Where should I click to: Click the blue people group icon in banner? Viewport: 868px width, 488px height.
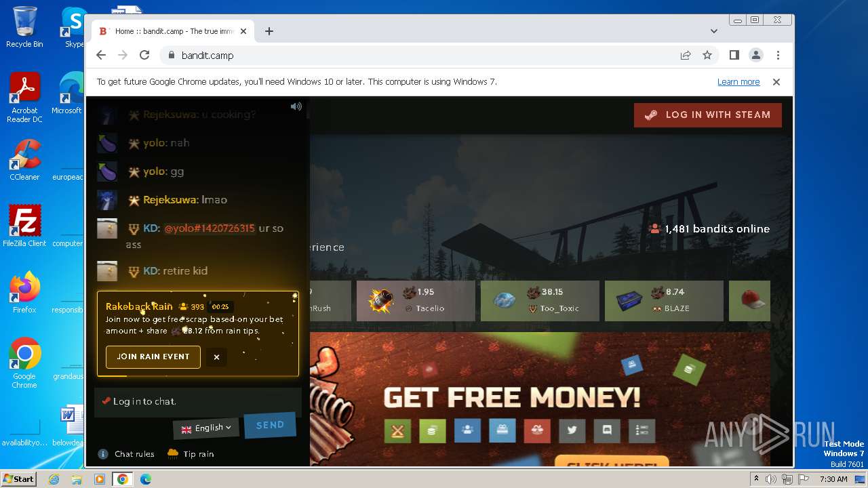point(467,430)
